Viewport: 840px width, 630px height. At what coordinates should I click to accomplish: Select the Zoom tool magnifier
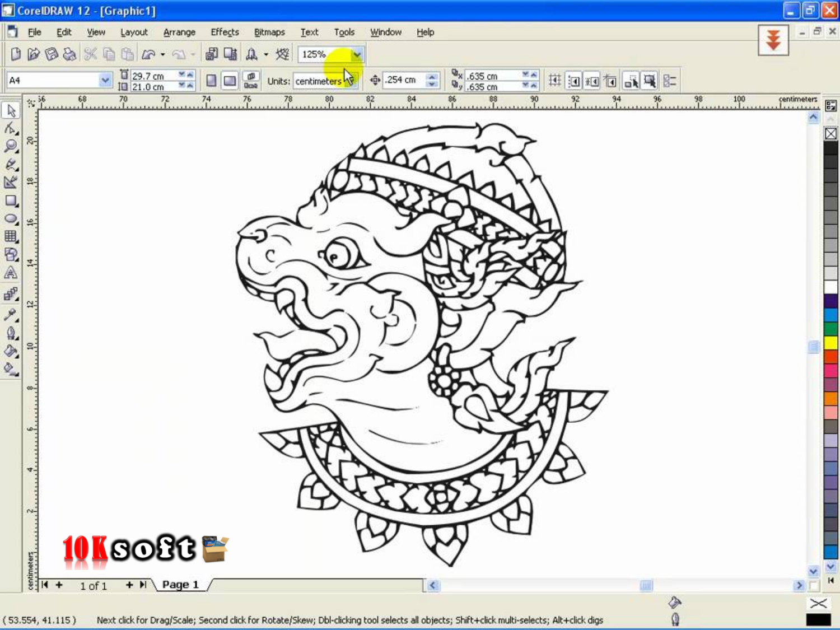coord(11,147)
